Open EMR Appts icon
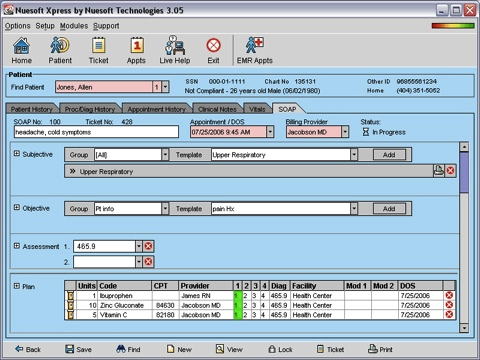 [255, 50]
